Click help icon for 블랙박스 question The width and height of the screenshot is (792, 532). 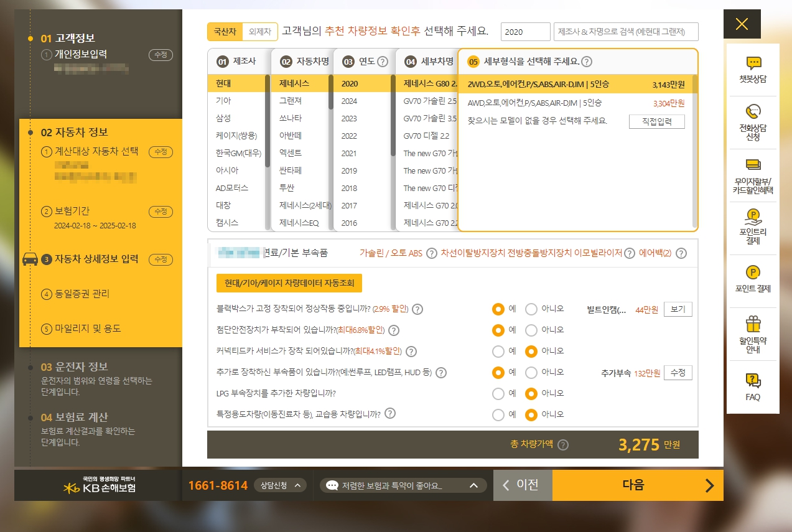click(417, 309)
